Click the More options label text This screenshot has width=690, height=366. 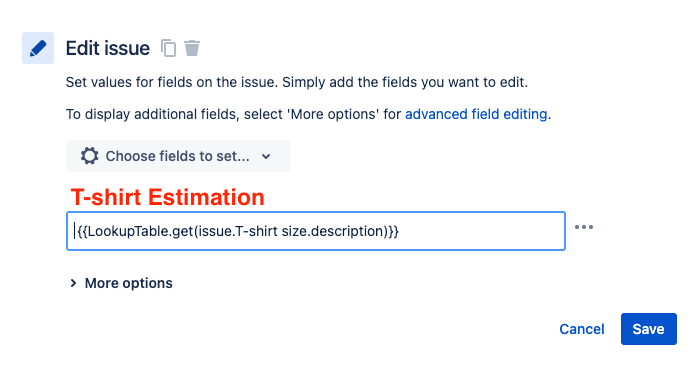[128, 283]
